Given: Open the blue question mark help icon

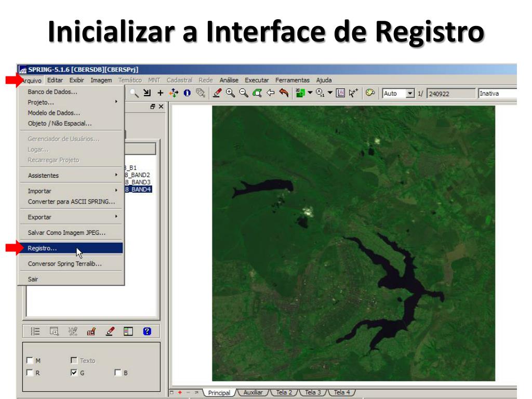Looking at the screenshot, I should coord(147,331).
